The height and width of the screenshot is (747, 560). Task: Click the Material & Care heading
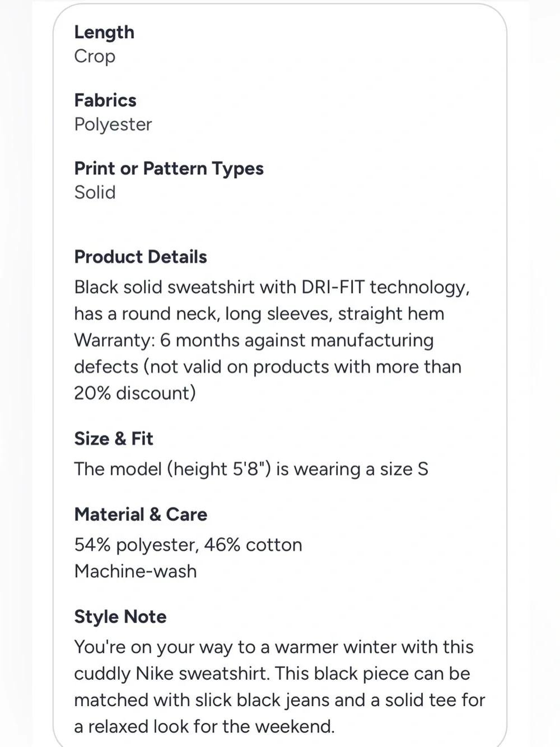[x=141, y=514]
